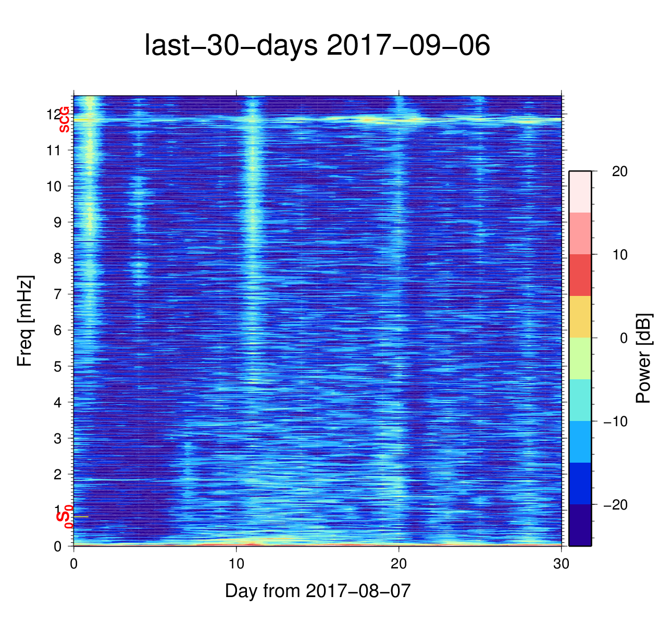Select the Freq [mHz] y-axis label
672x620 pixels.
(24, 321)
